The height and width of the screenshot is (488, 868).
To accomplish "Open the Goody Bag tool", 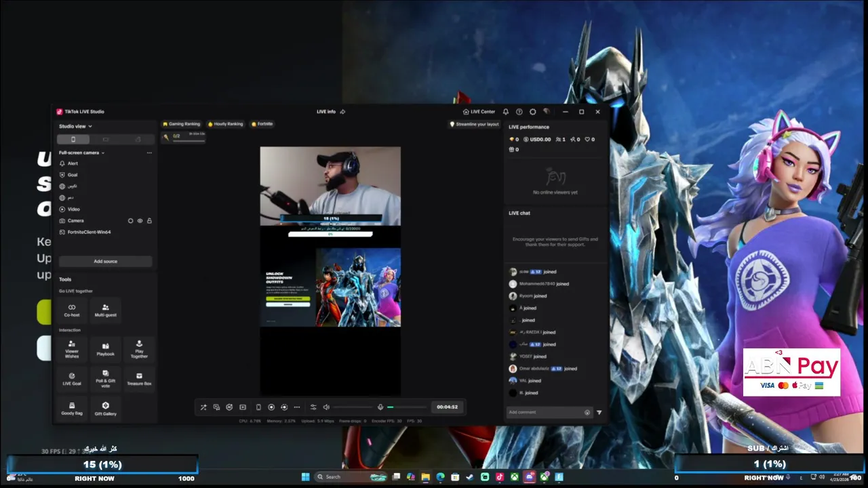I will click(x=72, y=409).
